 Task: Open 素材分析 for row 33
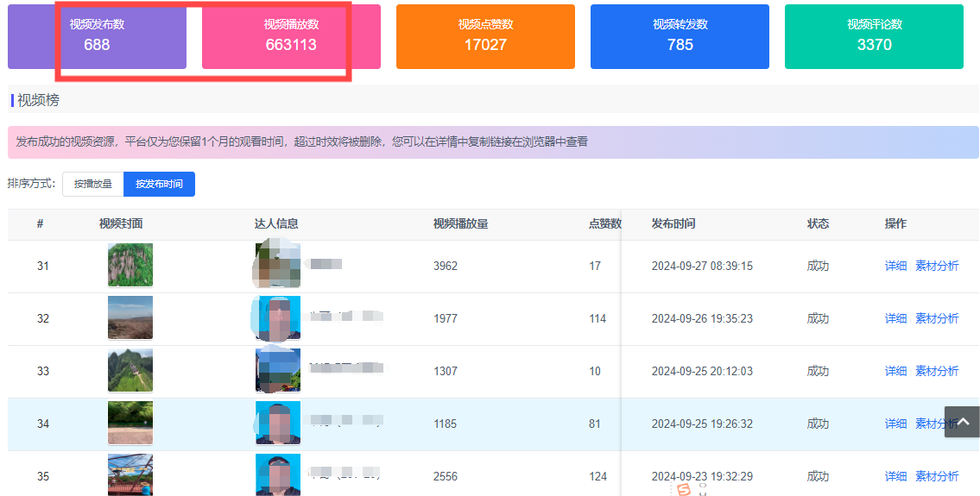(937, 371)
